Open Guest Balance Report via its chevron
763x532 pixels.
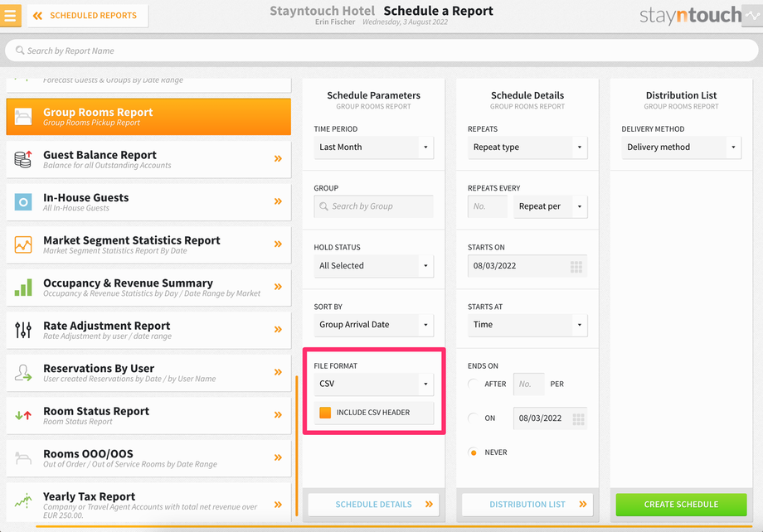[x=278, y=158]
